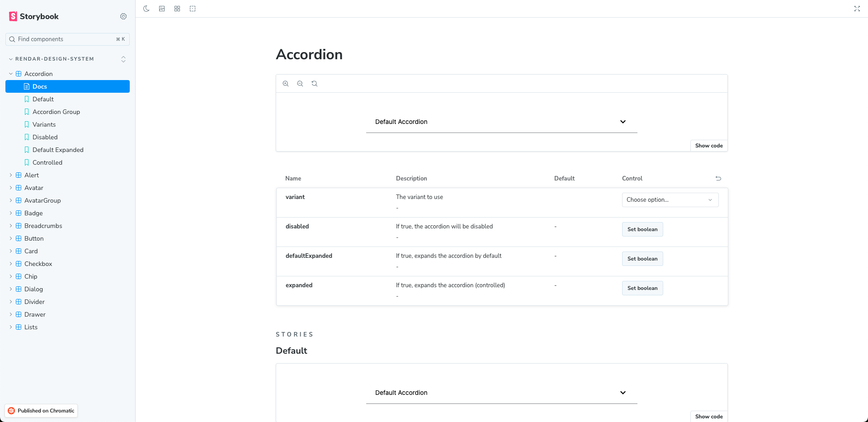Screen dimensions: 868x422
Task: Set boolean for defaultExpanded prop
Action: (x=642, y=259)
